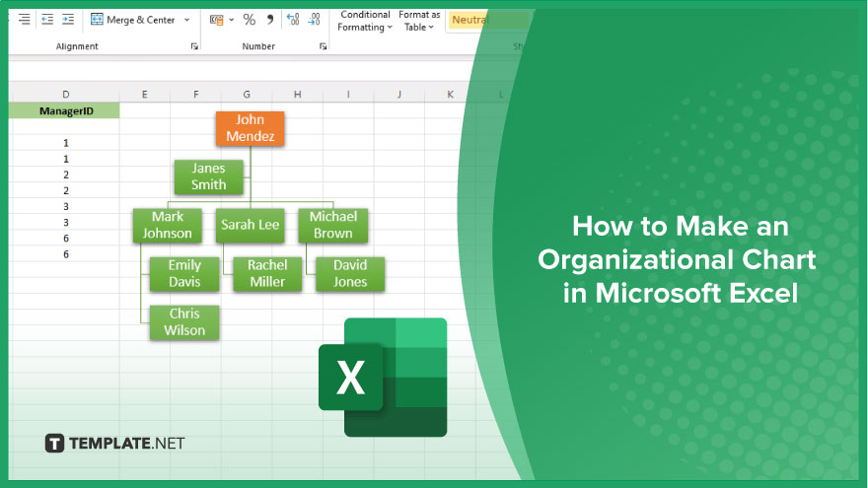Select the Sarah Lee chart box
Viewport: 868px width, 488px height.
coord(251,225)
